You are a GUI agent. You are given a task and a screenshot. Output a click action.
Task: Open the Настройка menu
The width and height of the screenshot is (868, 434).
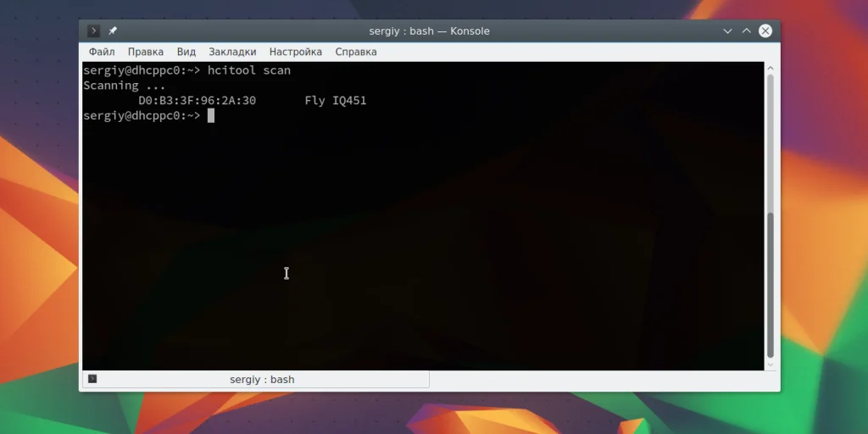pos(296,52)
